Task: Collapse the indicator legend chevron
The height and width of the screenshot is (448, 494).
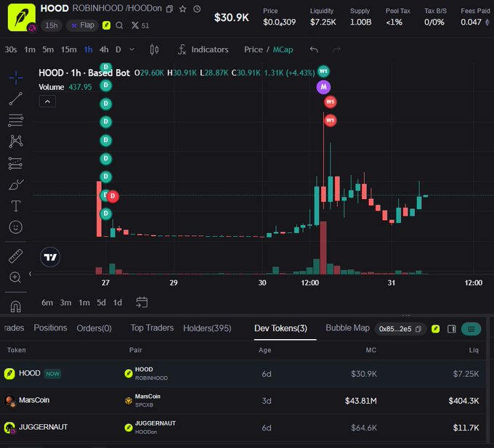Action: 47,102
